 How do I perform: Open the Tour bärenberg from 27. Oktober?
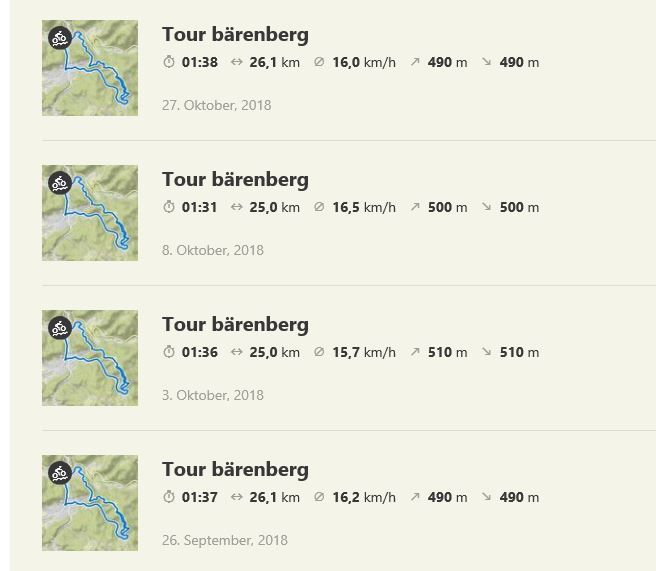tap(235, 35)
